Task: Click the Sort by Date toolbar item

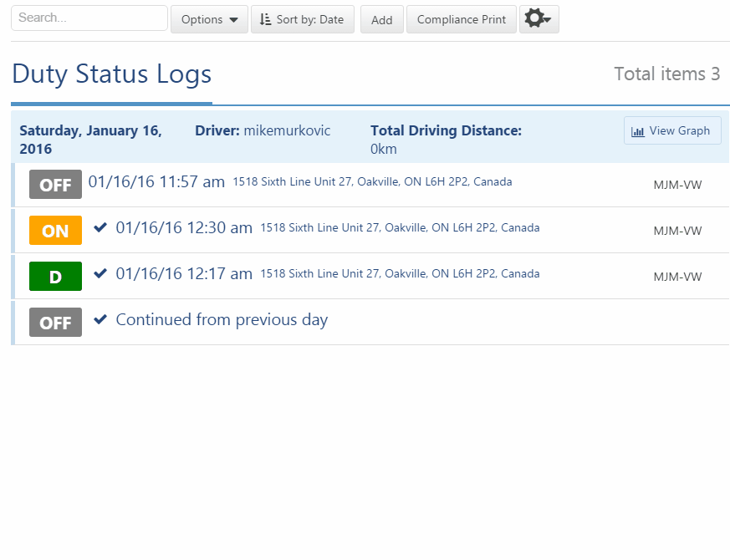Action: coord(302,19)
